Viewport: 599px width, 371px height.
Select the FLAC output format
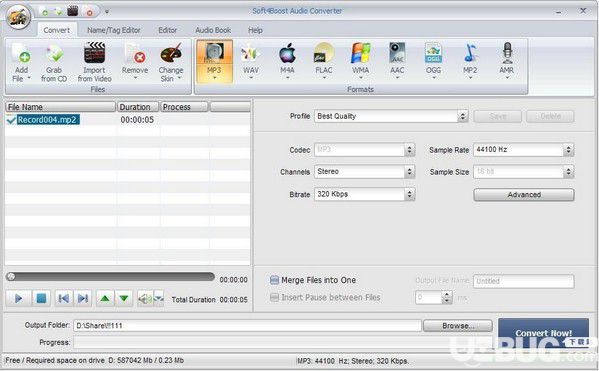pos(324,61)
